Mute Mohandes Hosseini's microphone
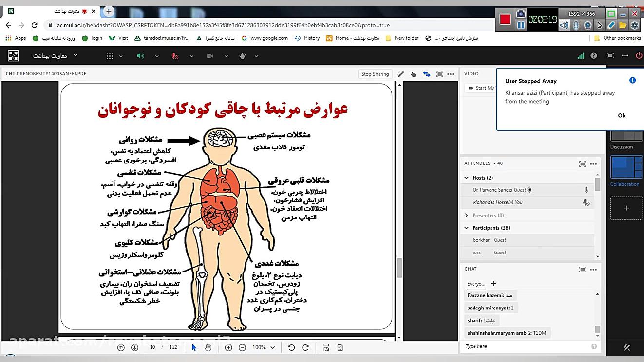The width and height of the screenshot is (644, 362). point(587,202)
